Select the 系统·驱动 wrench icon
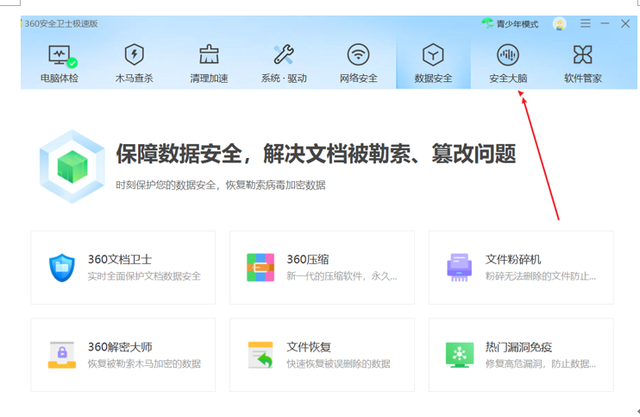Viewport: 640px width, 417px height. pos(284,54)
